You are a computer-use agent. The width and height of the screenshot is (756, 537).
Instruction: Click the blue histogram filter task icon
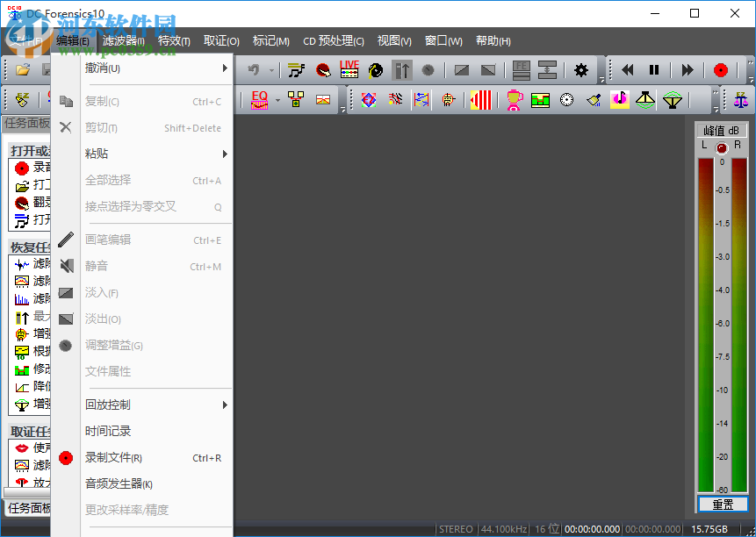(22, 299)
